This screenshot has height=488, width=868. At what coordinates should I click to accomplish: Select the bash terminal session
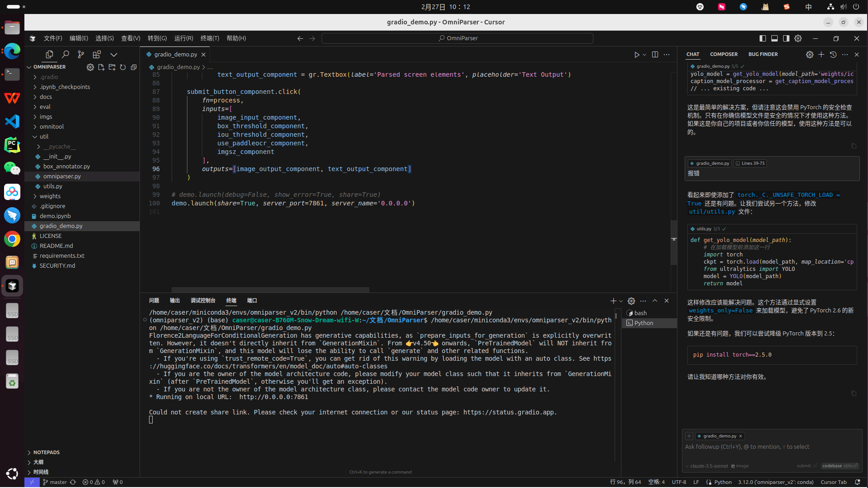[x=640, y=313]
